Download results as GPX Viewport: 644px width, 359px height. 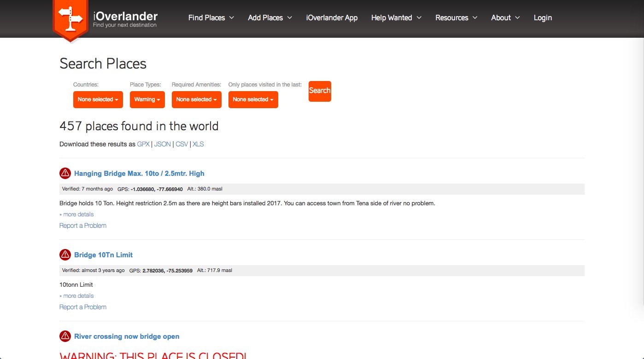[x=143, y=144]
